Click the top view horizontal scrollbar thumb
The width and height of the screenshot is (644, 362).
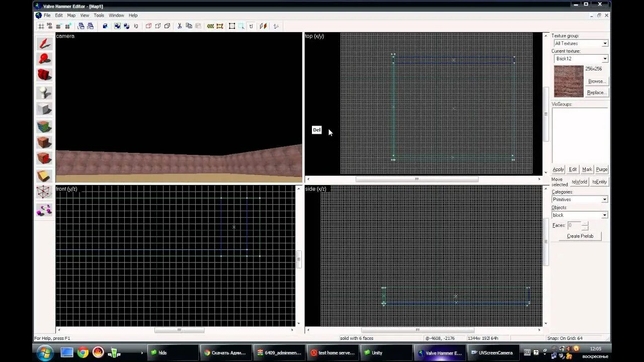417,179
